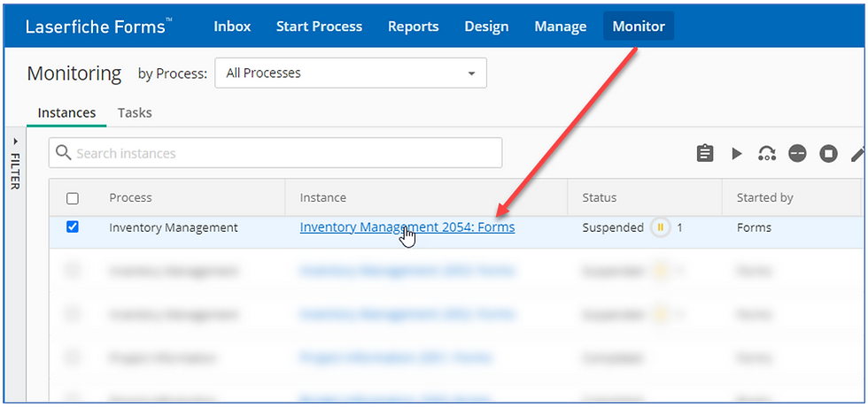Click the Suspended status text
The image size is (868, 407).
pos(613,227)
